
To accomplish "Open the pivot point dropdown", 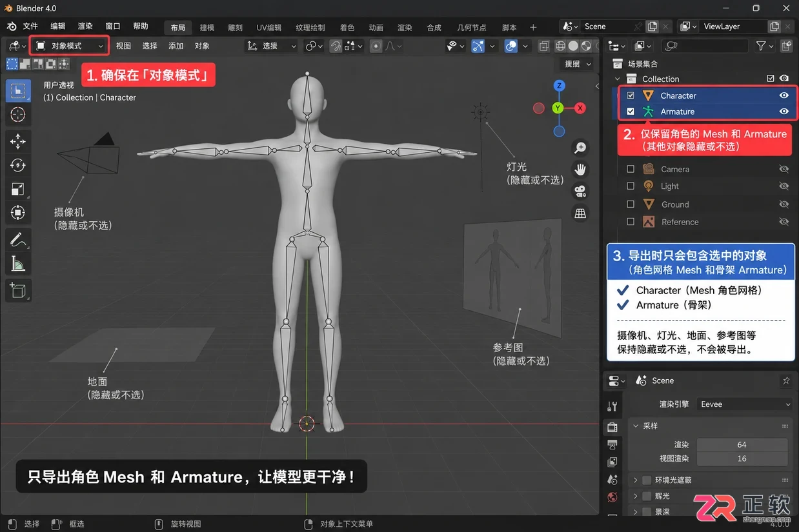I will [314, 46].
